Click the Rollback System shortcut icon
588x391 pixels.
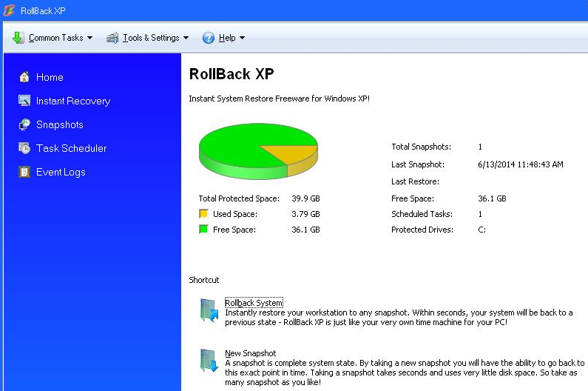pos(208,310)
